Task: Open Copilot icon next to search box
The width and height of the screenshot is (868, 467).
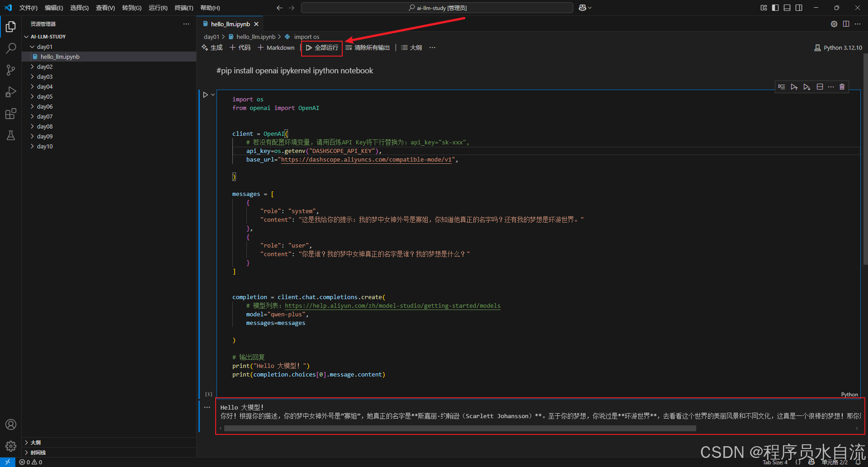Action: click(583, 8)
